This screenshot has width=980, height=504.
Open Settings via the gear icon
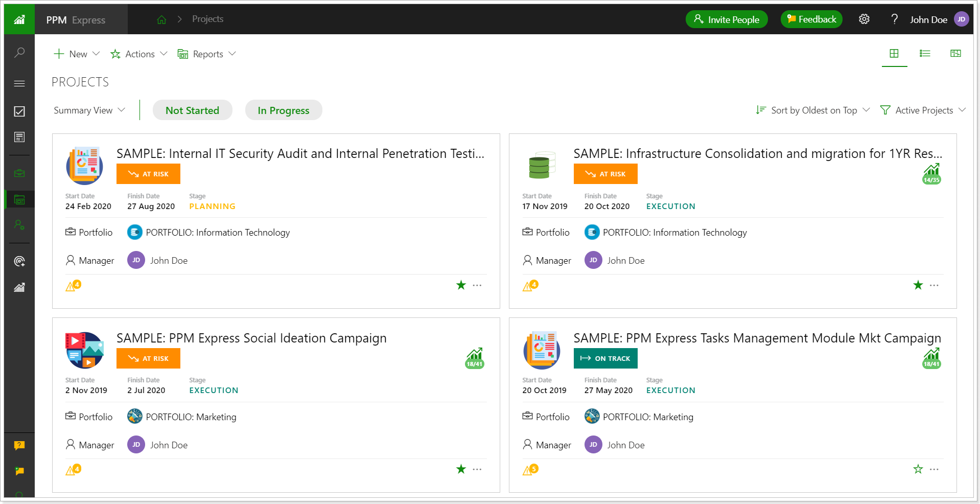point(864,19)
